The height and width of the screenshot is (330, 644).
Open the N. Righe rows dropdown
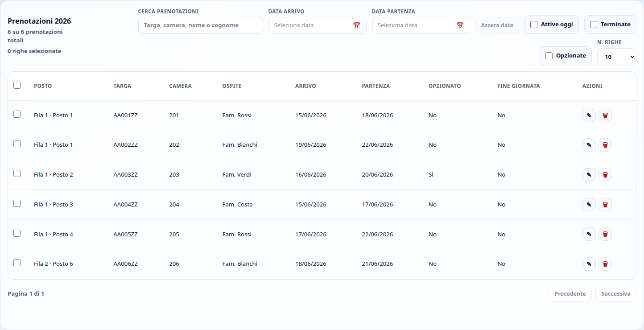[x=617, y=57]
